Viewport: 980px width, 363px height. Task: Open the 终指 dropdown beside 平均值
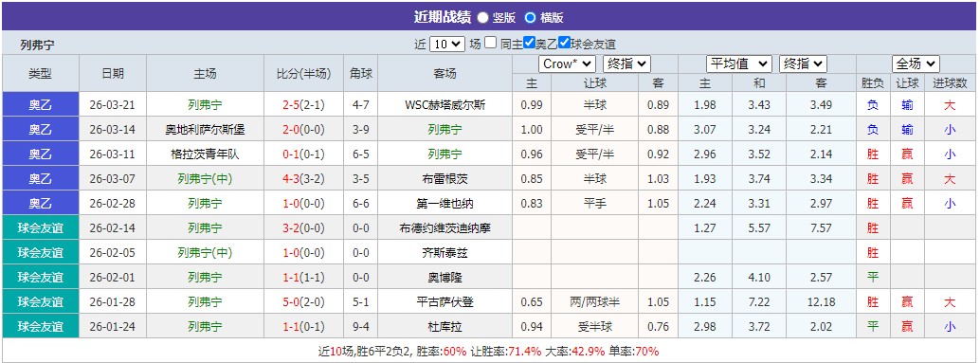[803, 64]
